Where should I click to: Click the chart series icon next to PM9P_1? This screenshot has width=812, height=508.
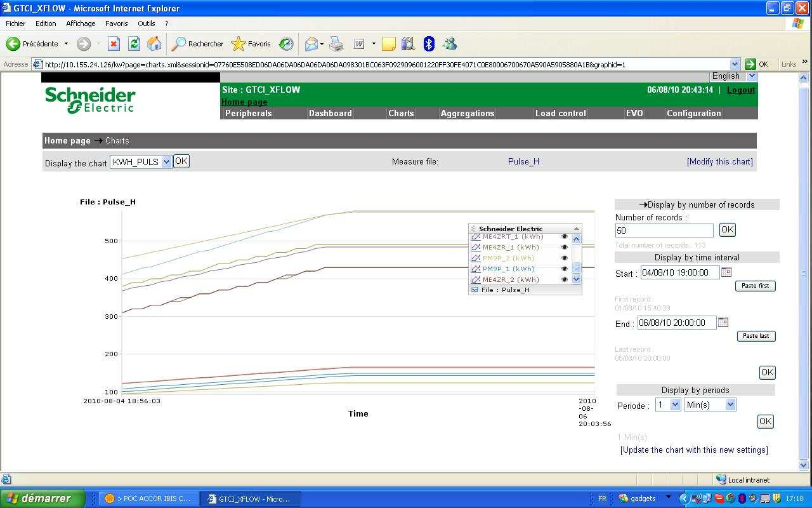[475, 269]
